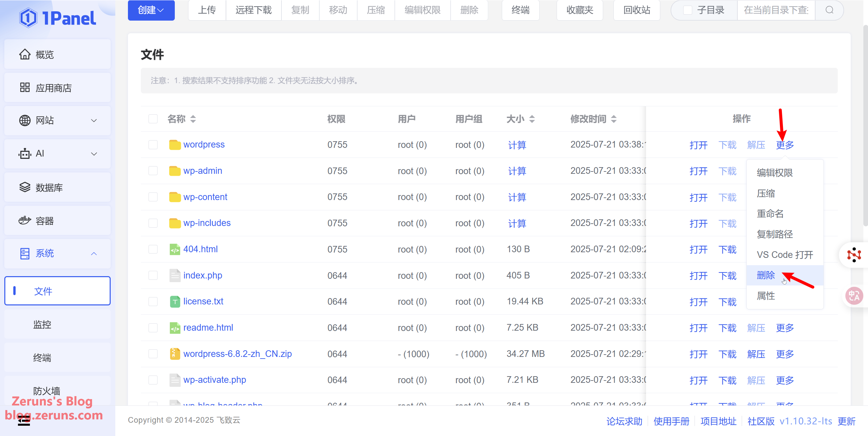868x436 pixels.
Task: Check the wp-admin row checkbox
Action: [x=153, y=171]
